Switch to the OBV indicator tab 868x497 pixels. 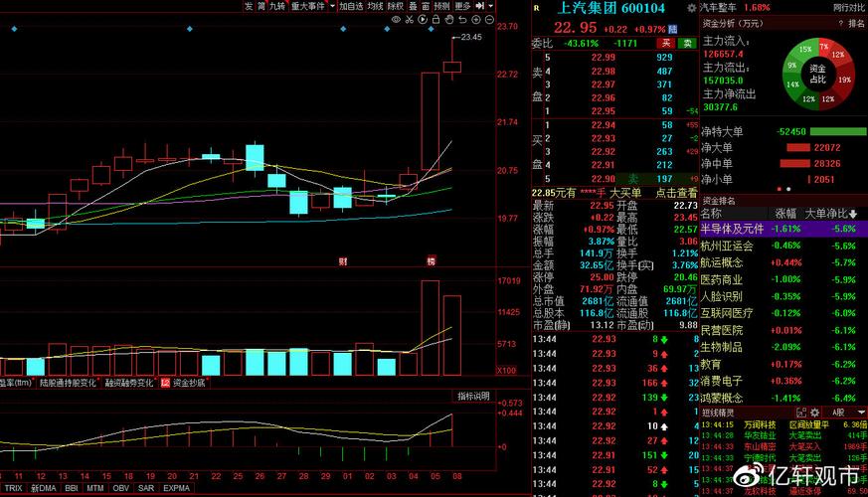[120, 488]
